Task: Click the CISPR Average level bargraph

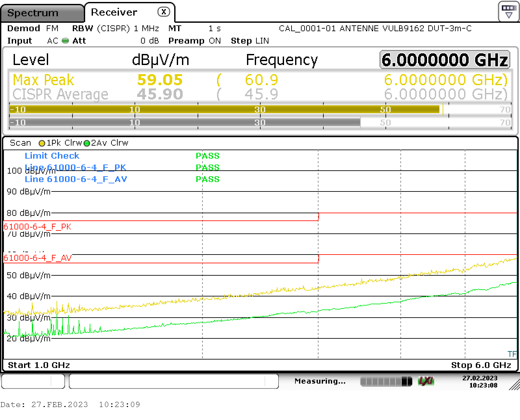Action: (260, 123)
